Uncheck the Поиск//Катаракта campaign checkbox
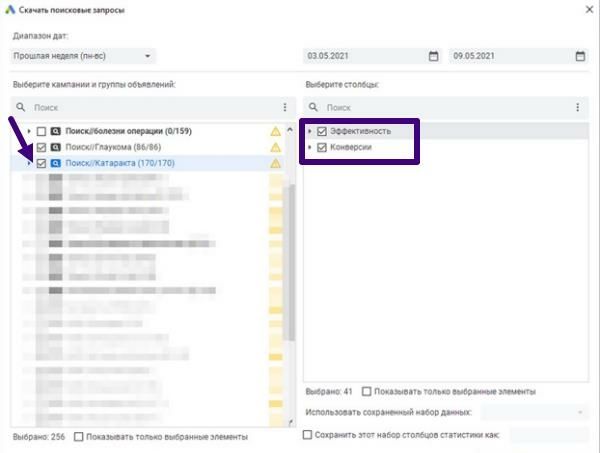Viewport: 600px width, 453px height. pos(41,163)
